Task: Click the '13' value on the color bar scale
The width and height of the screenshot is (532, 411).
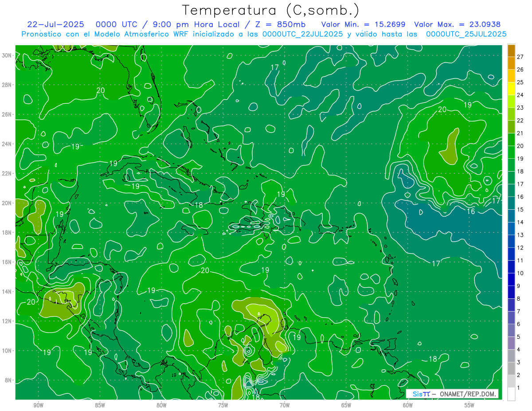Action: click(x=520, y=235)
